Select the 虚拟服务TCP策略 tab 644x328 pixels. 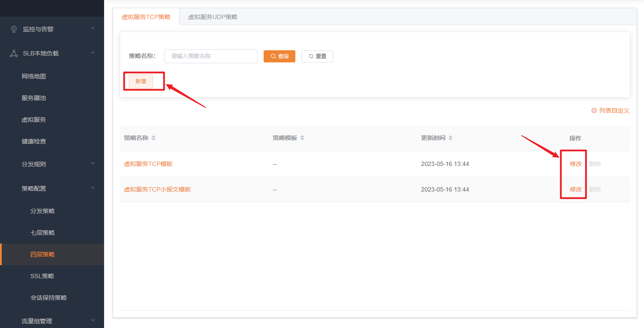(x=146, y=17)
